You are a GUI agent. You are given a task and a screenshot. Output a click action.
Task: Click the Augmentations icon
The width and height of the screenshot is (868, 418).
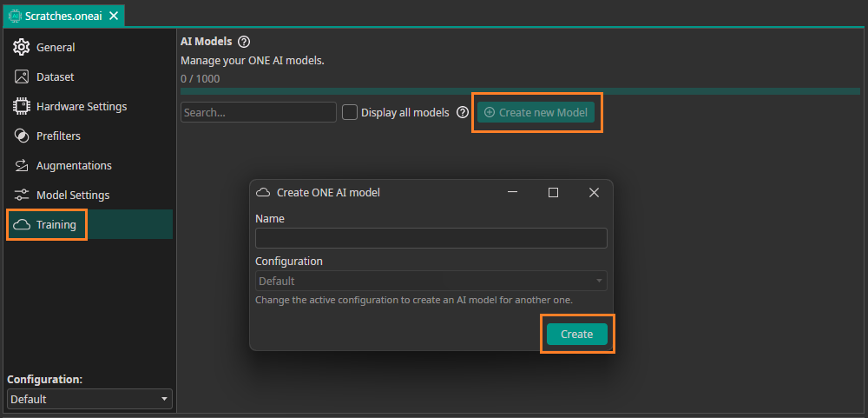(21, 165)
